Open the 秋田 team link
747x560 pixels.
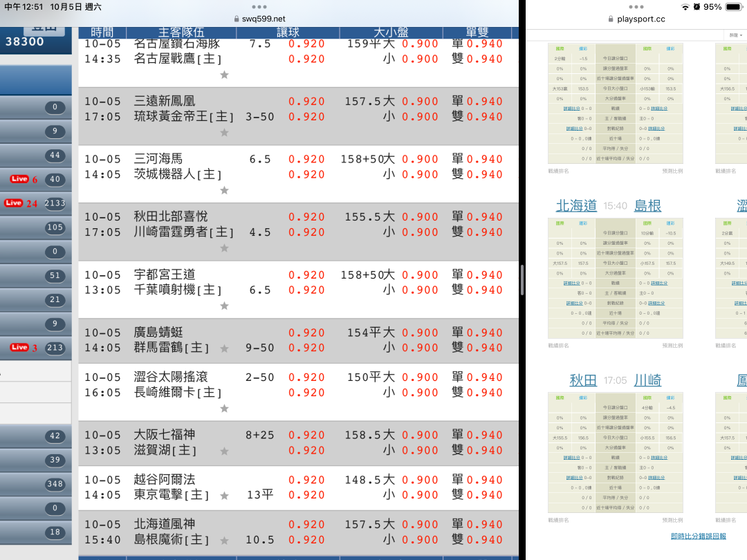pyautogui.click(x=583, y=380)
